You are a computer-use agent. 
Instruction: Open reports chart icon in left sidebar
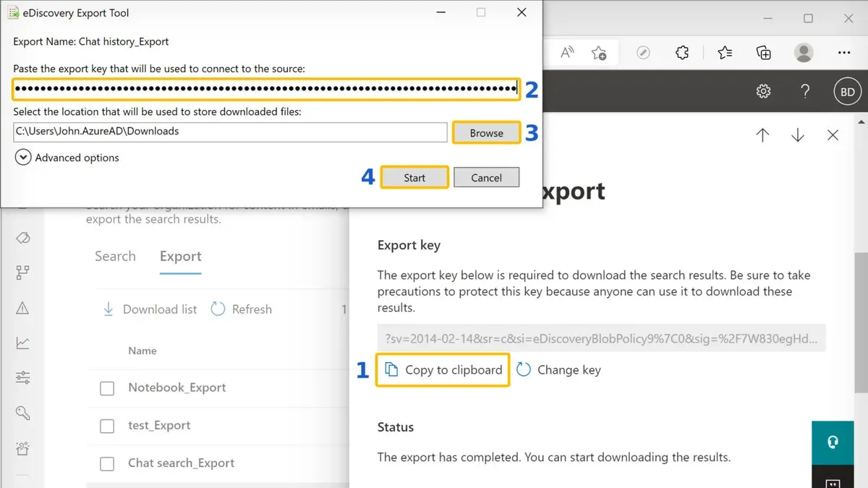pos(22,343)
